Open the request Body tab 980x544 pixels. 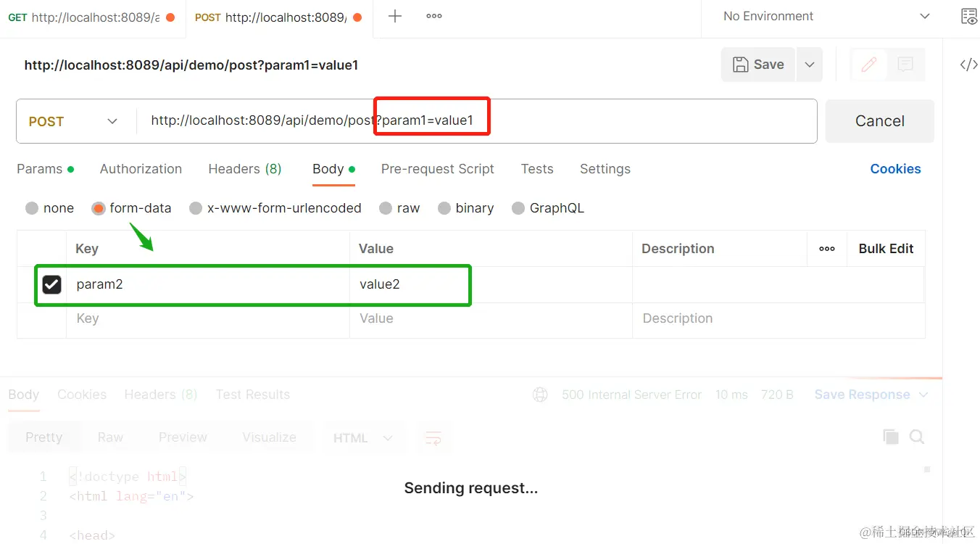(333, 169)
